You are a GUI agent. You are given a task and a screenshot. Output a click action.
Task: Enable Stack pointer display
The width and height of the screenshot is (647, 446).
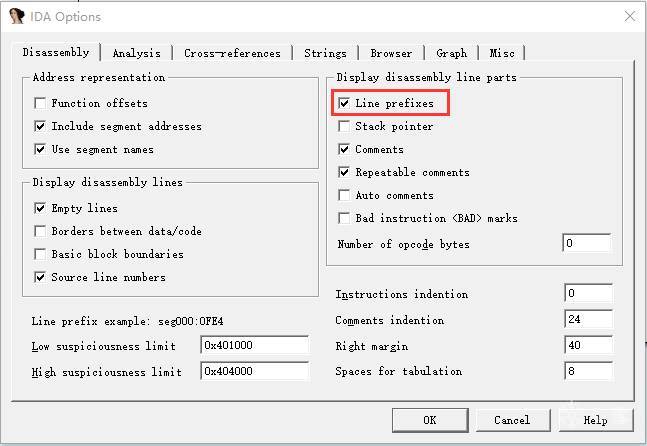[x=344, y=127]
